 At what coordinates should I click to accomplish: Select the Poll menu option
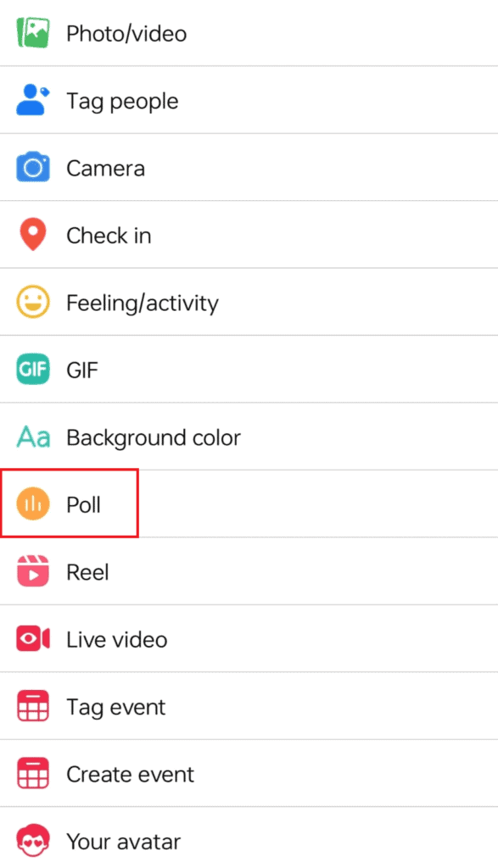[x=82, y=504]
